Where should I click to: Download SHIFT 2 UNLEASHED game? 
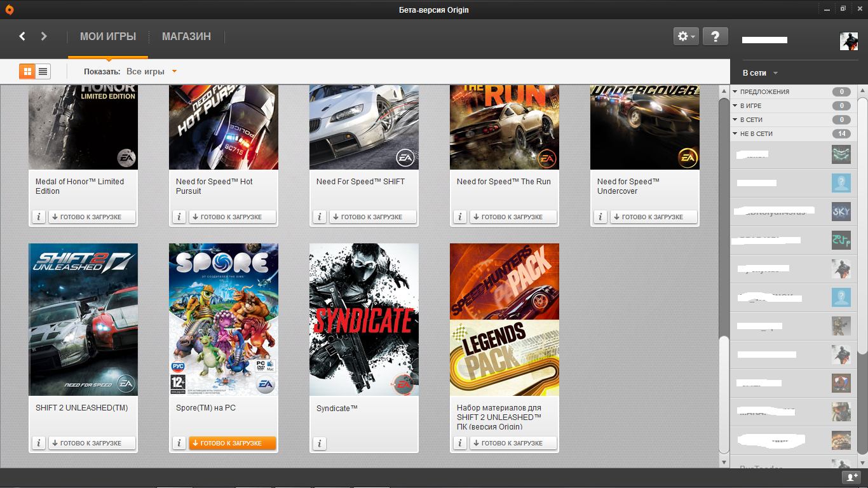coord(92,443)
